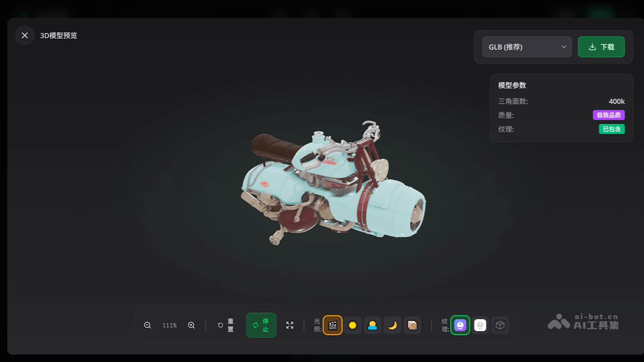
Task: Enter fullscreen with the expand icon
Action: [290, 326]
